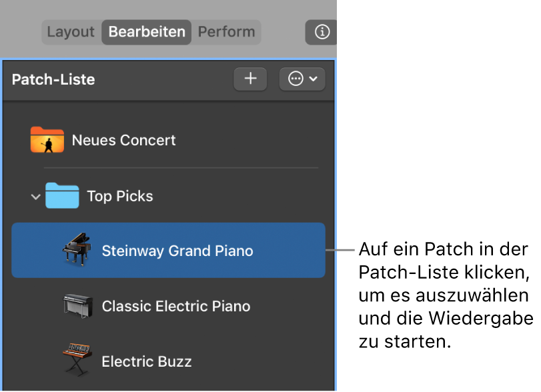541x392 pixels.
Task: Select the Bearbeiten mode tab
Action: pos(146,31)
